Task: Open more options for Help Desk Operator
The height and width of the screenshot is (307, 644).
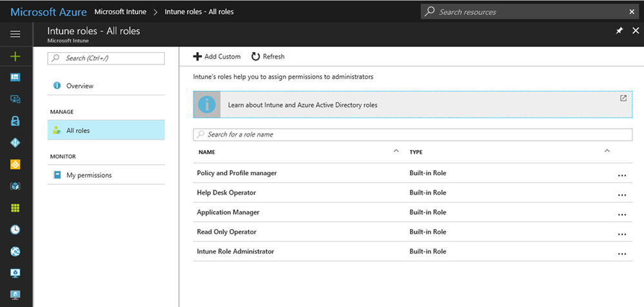Action: click(x=621, y=194)
